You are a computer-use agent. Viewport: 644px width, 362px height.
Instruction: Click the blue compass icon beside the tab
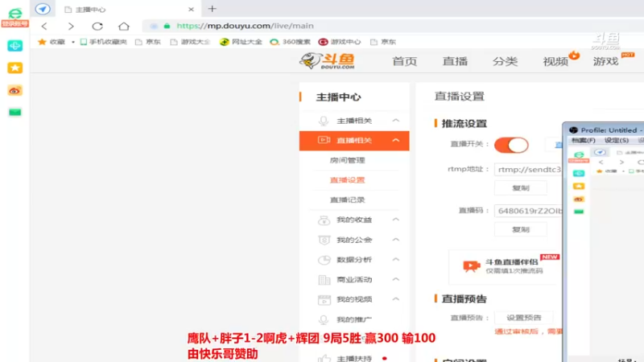(43, 9)
